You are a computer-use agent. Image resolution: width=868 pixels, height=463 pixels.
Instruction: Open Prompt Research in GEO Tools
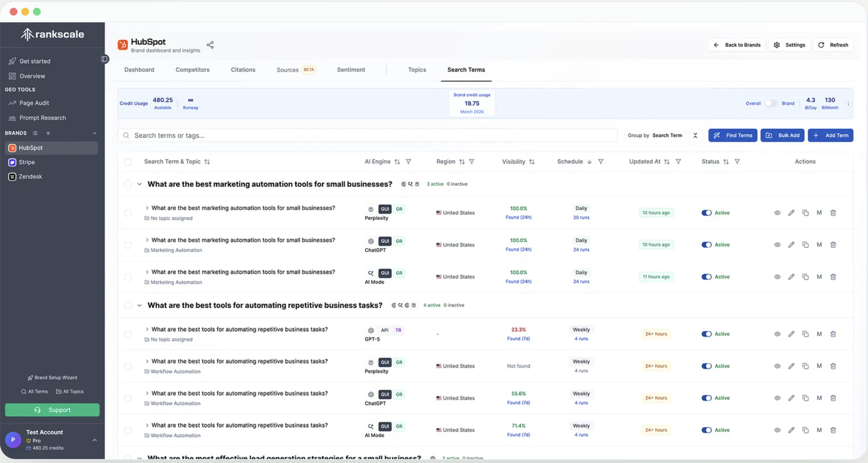tap(43, 118)
